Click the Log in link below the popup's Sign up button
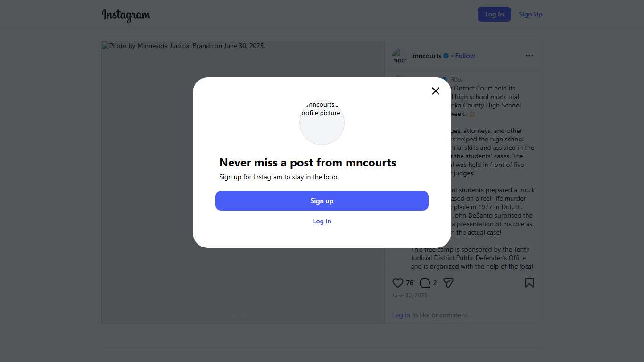The width and height of the screenshot is (644, 362). click(322, 221)
